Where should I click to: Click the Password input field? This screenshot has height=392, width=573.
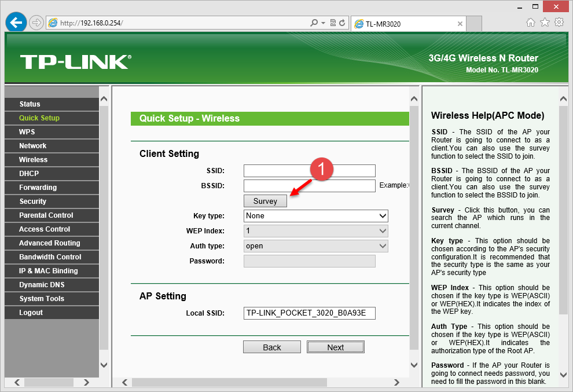pos(310,261)
